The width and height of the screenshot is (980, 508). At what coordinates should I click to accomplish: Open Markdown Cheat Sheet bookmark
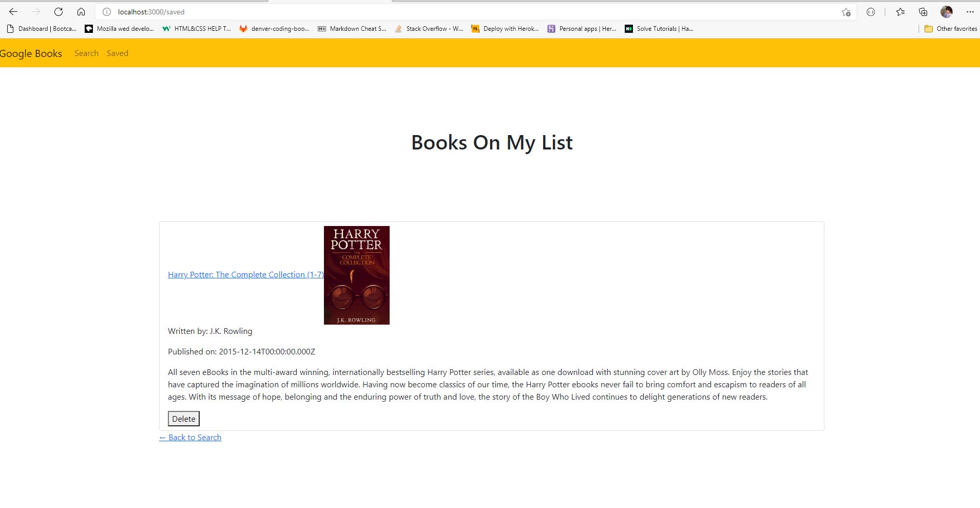click(x=352, y=29)
